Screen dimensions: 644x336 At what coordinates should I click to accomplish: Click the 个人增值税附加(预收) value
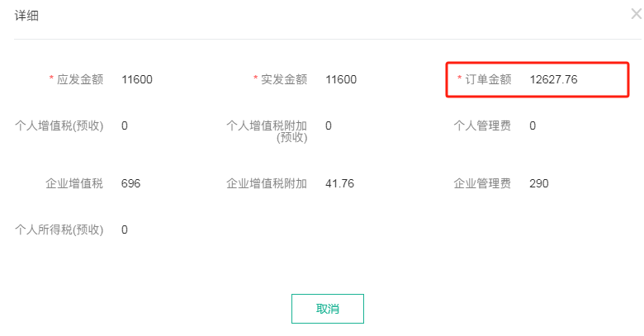coord(329,125)
